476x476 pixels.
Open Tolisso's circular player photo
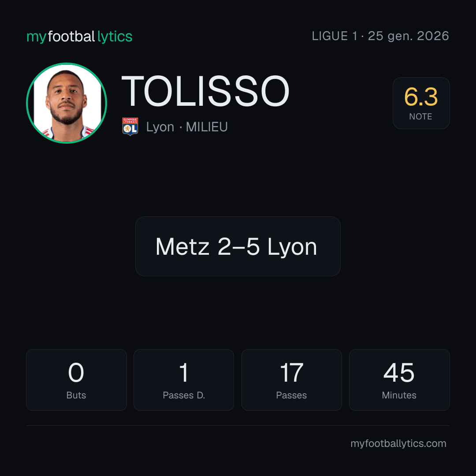tap(67, 103)
